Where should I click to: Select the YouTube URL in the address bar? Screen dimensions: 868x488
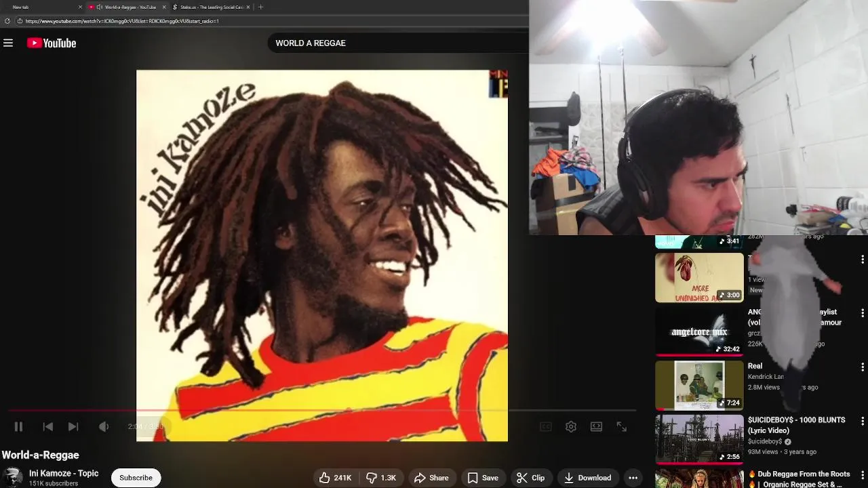click(122, 21)
